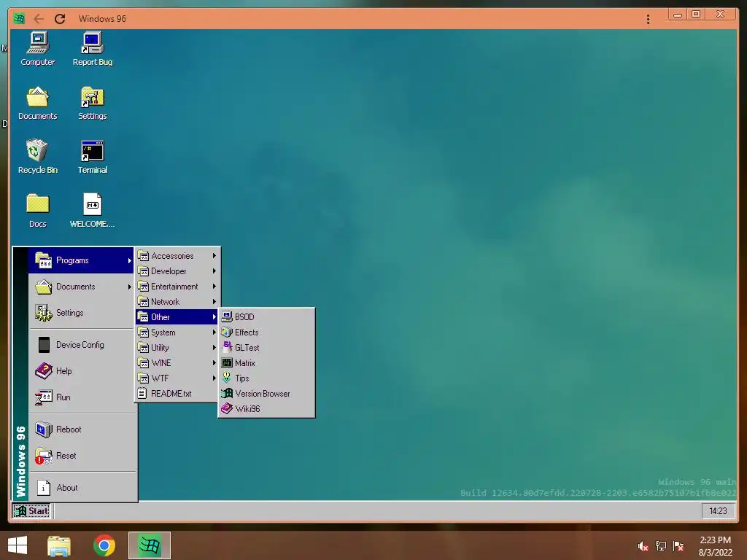Expand Documents in the Start menu

tap(82, 287)
